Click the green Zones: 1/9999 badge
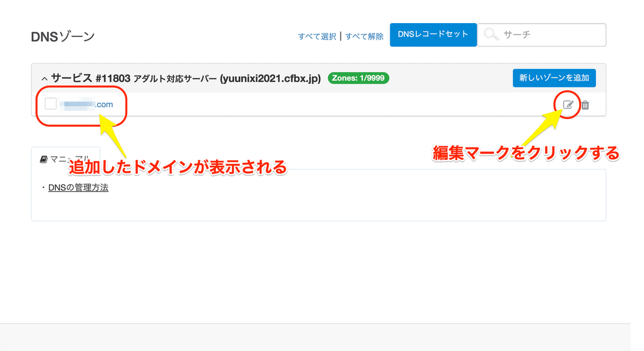The width and height of the screenshot is (644, 351). [x=358, y=78]
